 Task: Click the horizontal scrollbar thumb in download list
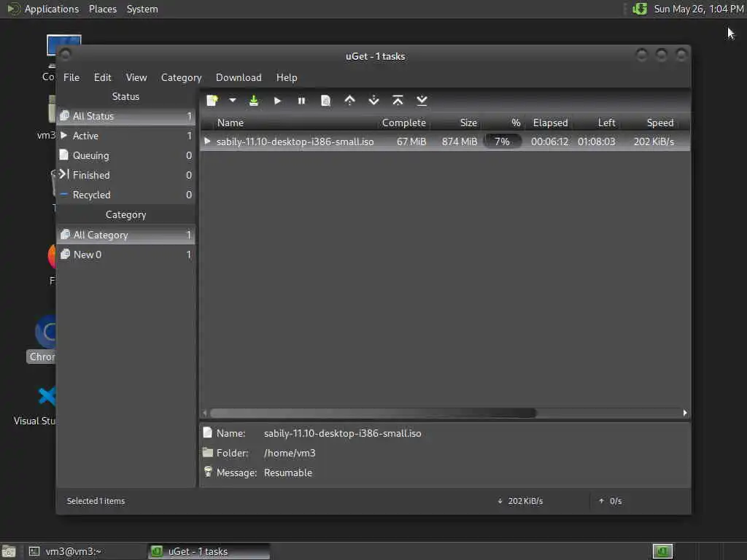373,413
